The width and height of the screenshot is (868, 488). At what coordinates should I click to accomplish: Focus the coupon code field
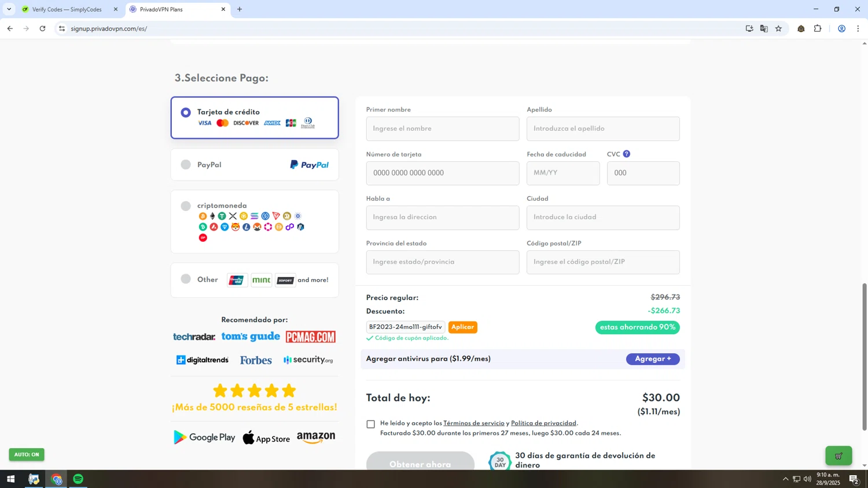coord(406,327)
